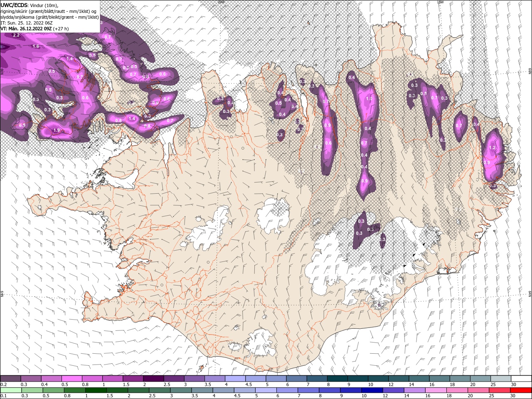Pick upper legend swatch starting at 3
532x399 pixels.
pyautogui.click(x=194, y=378)
